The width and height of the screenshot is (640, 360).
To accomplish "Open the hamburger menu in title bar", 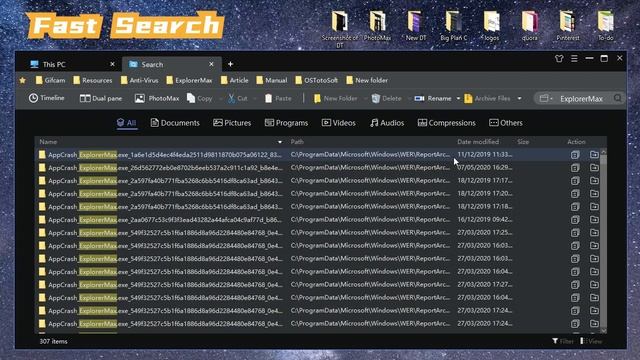I will 574,59.
